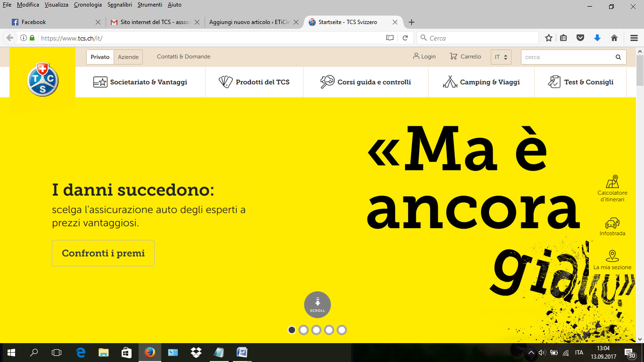Select the Aziende toggle

[128, 57]
